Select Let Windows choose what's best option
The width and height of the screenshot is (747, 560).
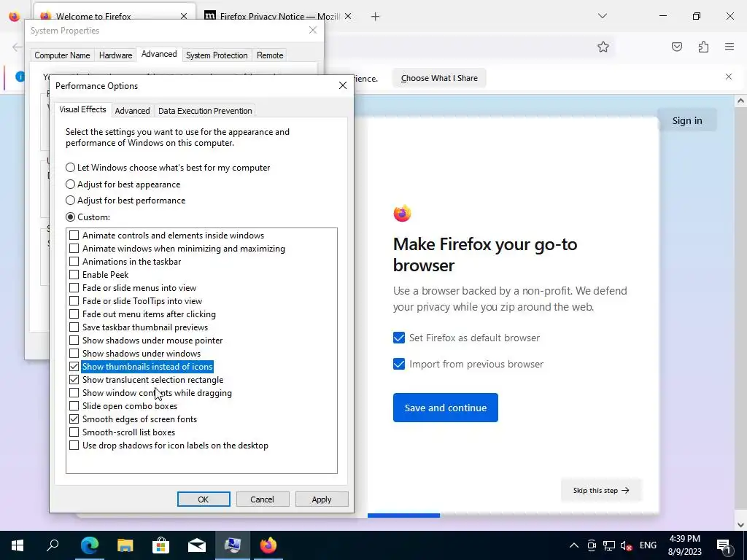coord(168,168)
